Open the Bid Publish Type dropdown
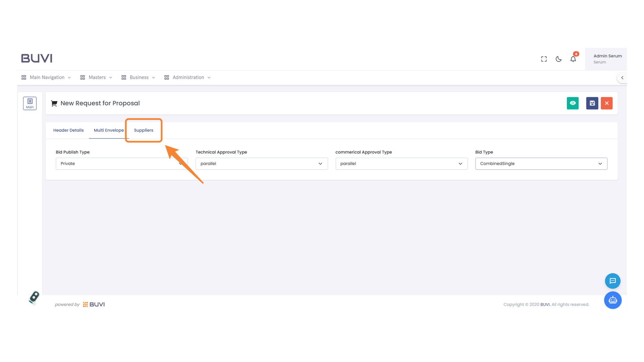 tap(121, 164)
